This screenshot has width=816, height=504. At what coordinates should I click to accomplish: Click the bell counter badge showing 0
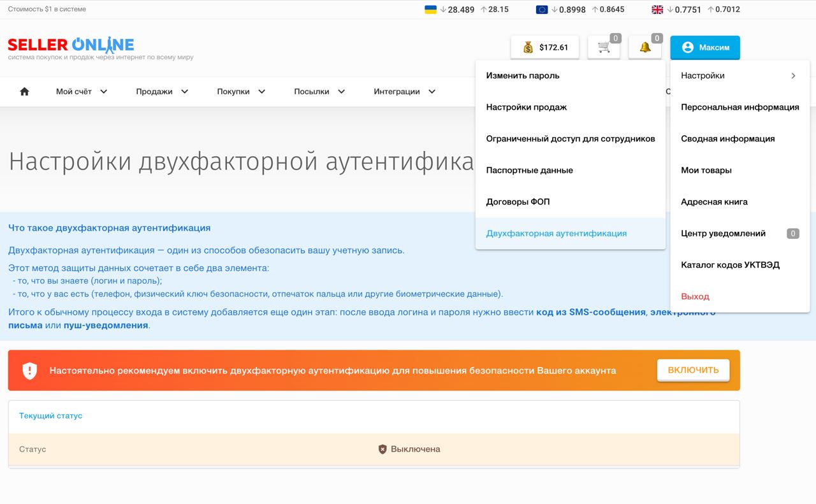pyautogui.click(x=657, y=38)
